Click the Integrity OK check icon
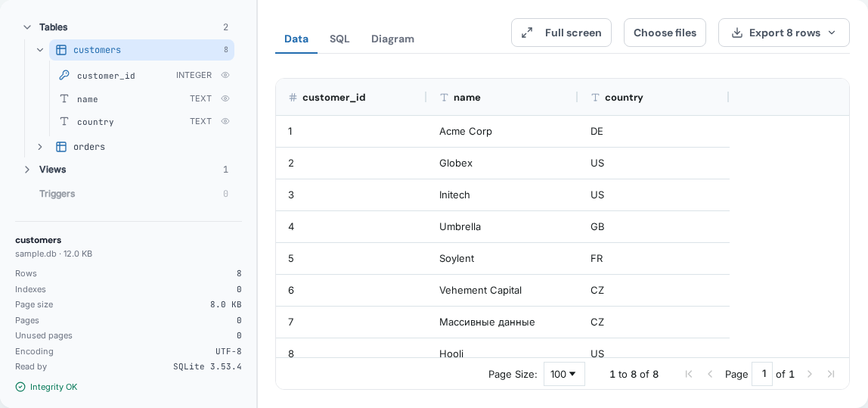868x408 pixels. click(x=20, y=387)
